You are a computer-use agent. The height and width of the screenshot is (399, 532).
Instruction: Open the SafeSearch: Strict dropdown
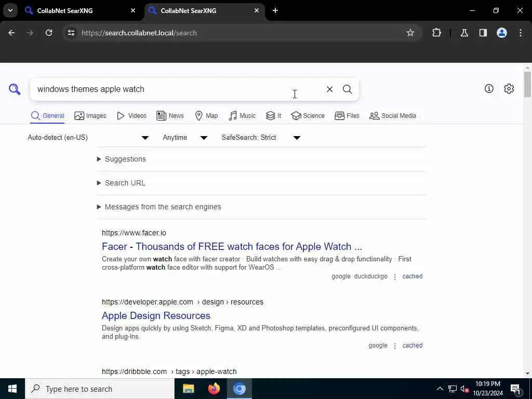pyautogui.click(x=261, y=137)
